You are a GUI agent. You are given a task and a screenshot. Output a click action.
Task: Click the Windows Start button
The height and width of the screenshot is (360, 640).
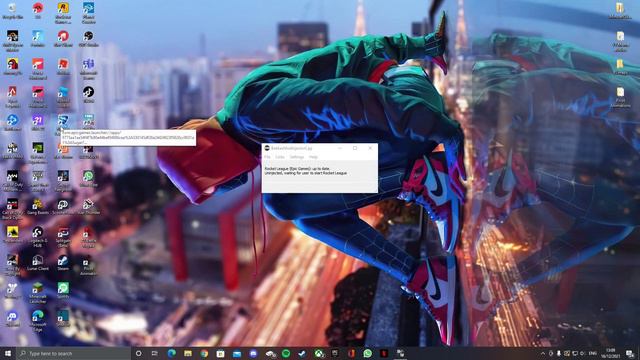pos(7,353)
